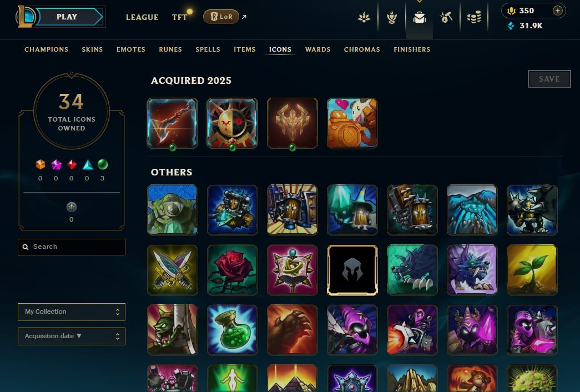Pick the Poro with coffee icon

point(352,123)
